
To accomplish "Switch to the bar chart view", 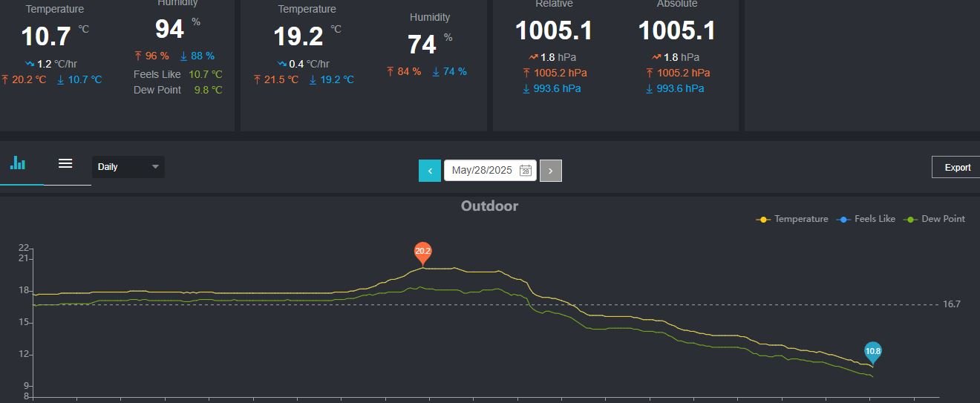I will 18,163.
